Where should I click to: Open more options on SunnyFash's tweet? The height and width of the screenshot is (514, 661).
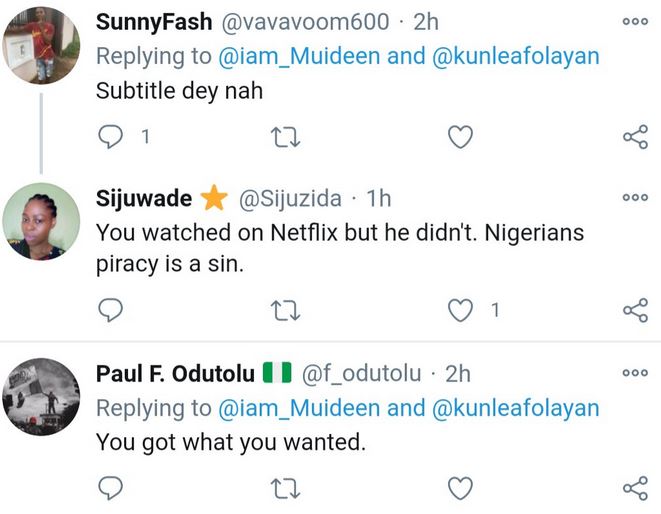click(635, 21)
